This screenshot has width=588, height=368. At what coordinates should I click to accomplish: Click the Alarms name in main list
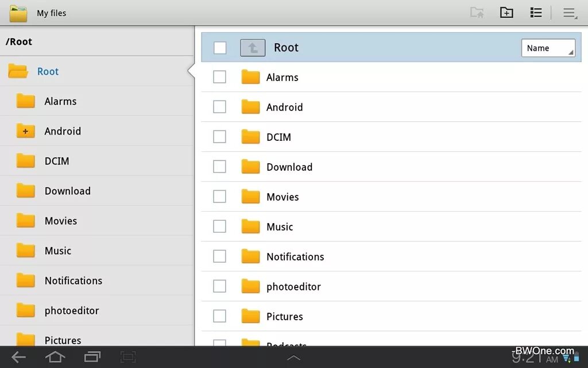[x=283, y=78]
